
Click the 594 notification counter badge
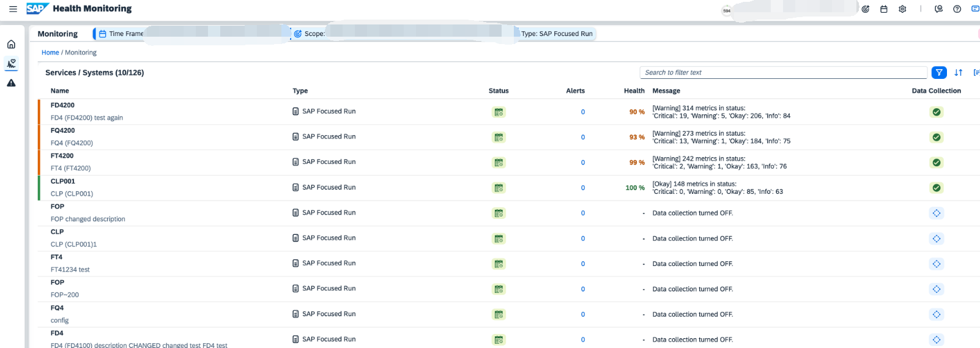click(727, 10)
